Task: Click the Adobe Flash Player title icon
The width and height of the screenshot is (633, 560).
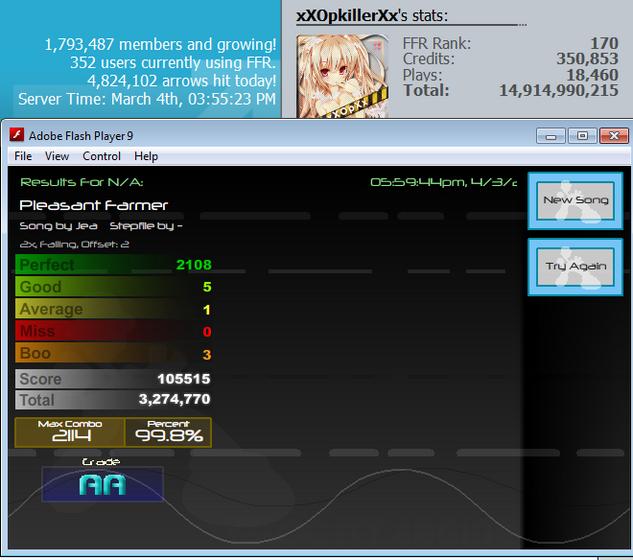Action: 17,135
